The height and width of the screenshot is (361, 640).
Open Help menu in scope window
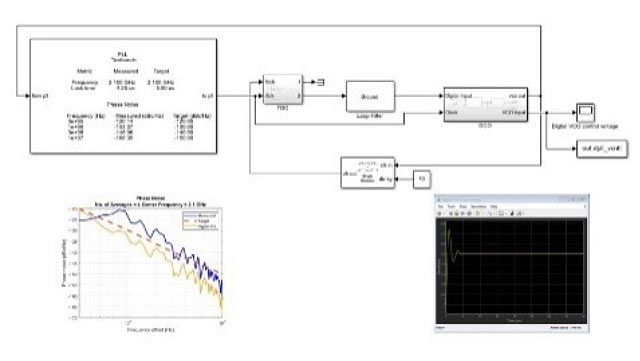click(494, 207)
